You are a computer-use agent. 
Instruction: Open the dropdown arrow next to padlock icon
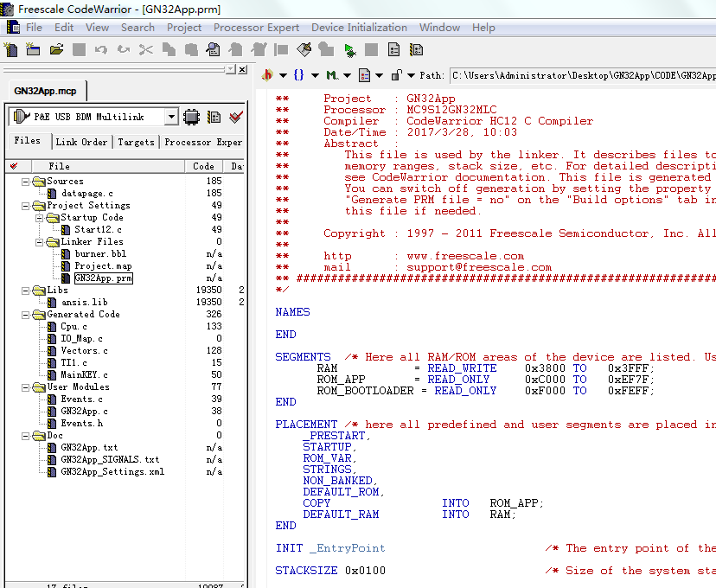pos(411,75)
